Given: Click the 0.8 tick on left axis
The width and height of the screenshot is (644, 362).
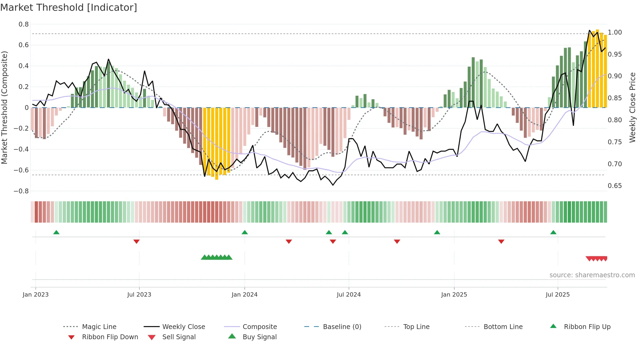Looking at the screenshot, I should [24, 24].
